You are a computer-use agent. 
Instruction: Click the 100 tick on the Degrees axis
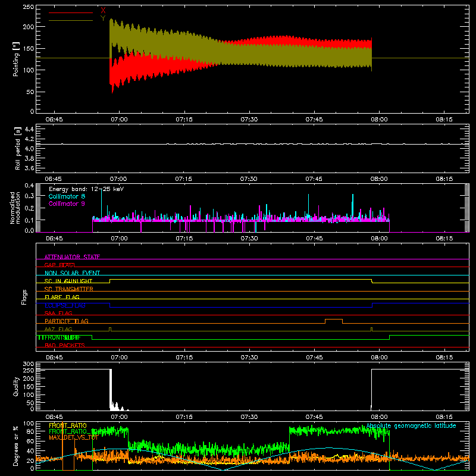pos(28,424)
